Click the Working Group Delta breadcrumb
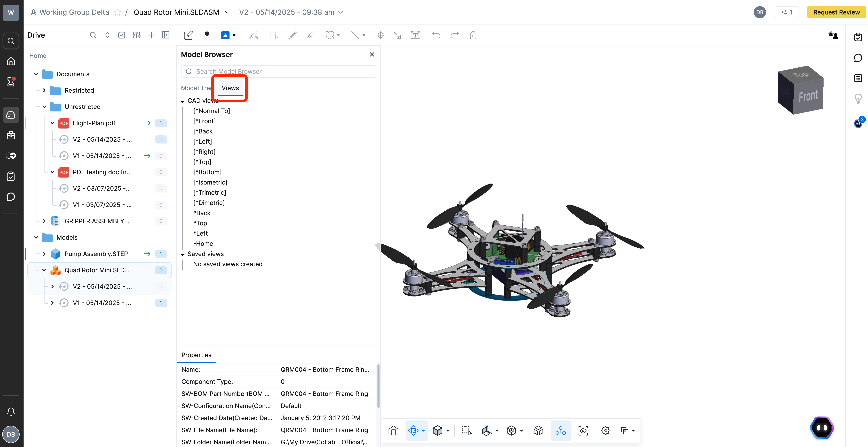 point(74,12)
